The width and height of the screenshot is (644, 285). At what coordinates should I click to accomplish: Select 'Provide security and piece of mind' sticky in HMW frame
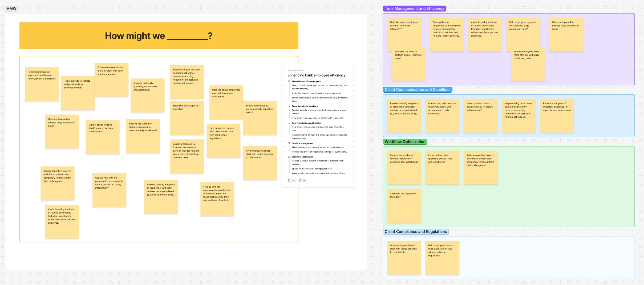click(x=161, y=197)
